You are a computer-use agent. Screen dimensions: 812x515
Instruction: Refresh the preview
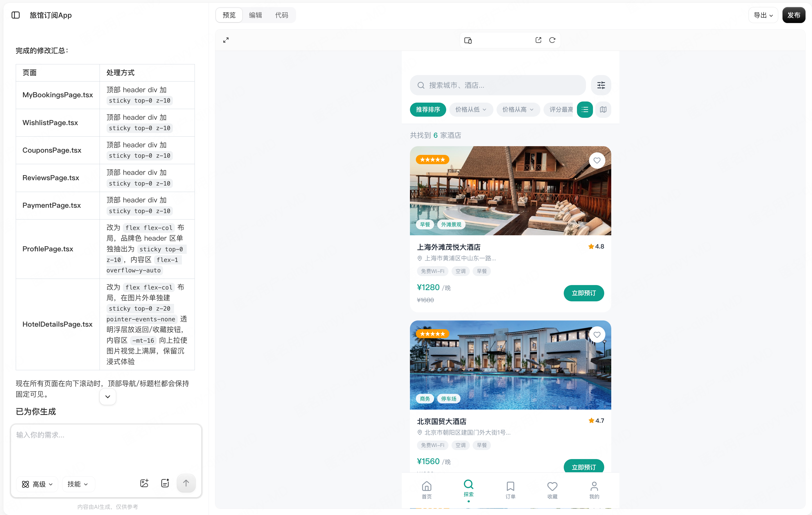tap(552, 40)
